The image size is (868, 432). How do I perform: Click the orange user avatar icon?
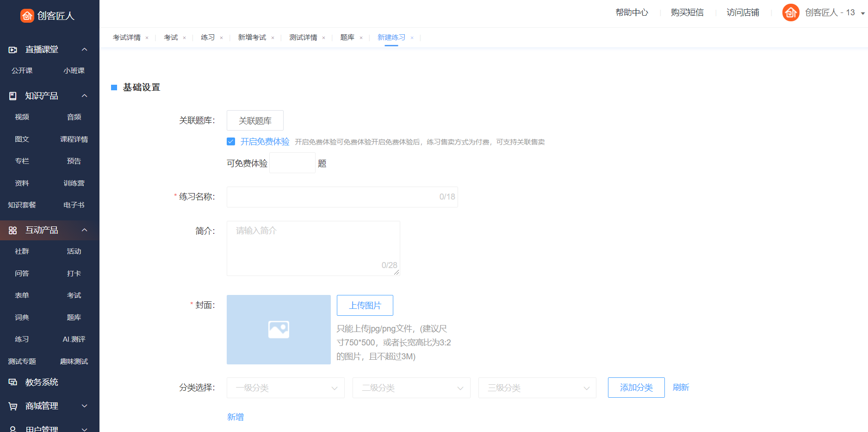point(790,13)
